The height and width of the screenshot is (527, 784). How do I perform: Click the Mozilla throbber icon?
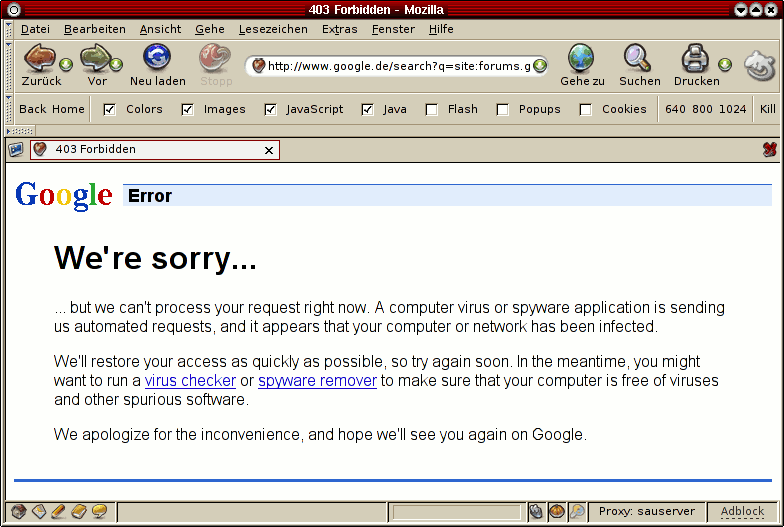760,66
